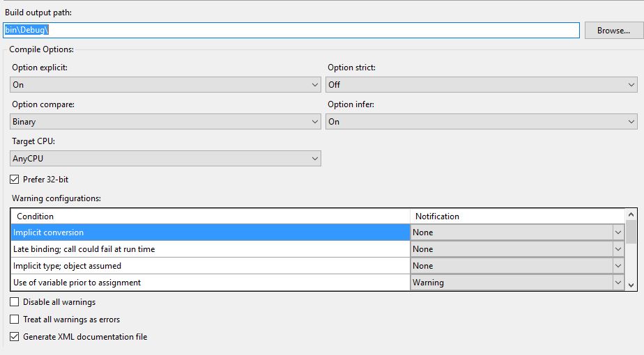The image size is (644, 355).
Task: Click the warning list scroll down arrow
Action: pos(631,285)
